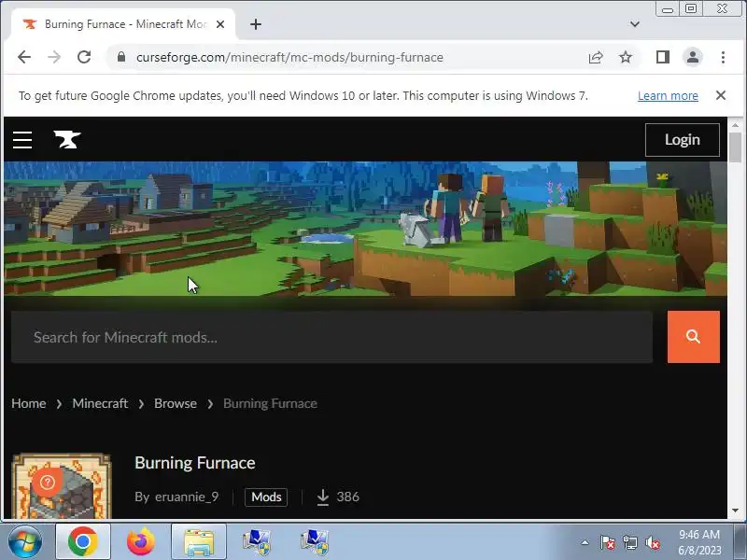
Task: Expand the tab search dropdown chevron
Action: (635, 24)
